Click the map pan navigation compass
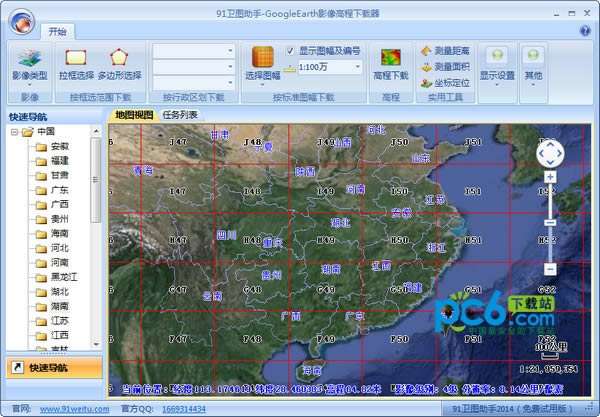Viewport: 600px width, 417px height. pos(549,152)
